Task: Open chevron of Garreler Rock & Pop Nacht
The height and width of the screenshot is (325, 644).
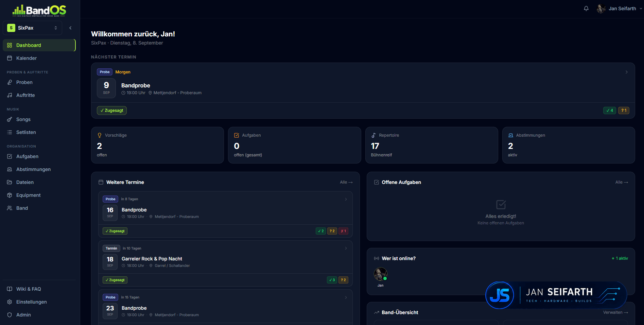Action: click(346, 248)
